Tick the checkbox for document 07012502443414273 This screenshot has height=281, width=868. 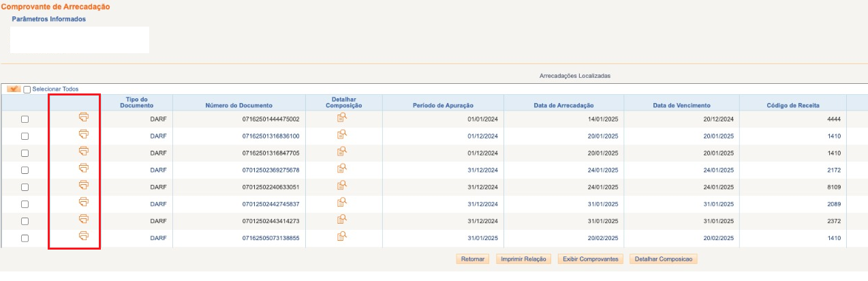click(25, 221)
